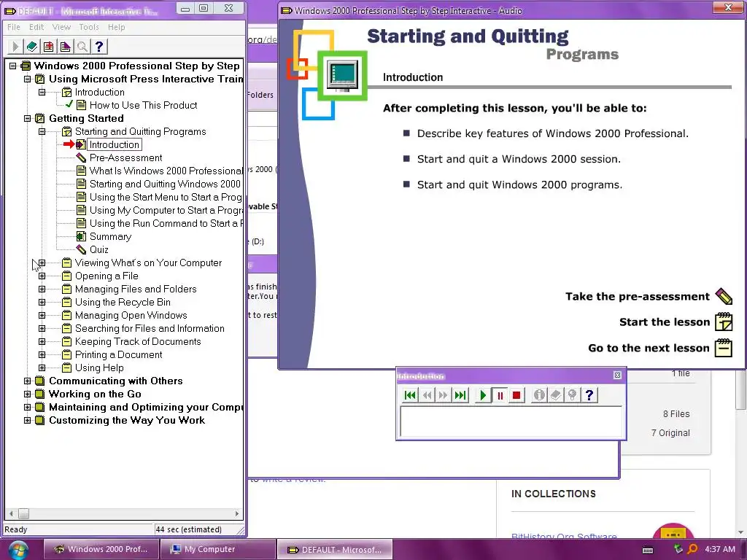Click the folder icon of Communicating with Others
The image size is (747, 560).
click(40, 381)
